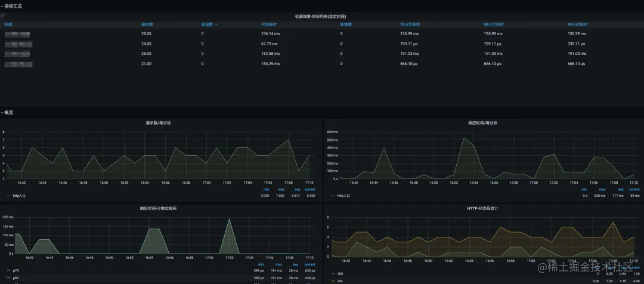The image size is (644, 284).
Task: Select the 28.00 request count cell
Action: tap(146, 33)
